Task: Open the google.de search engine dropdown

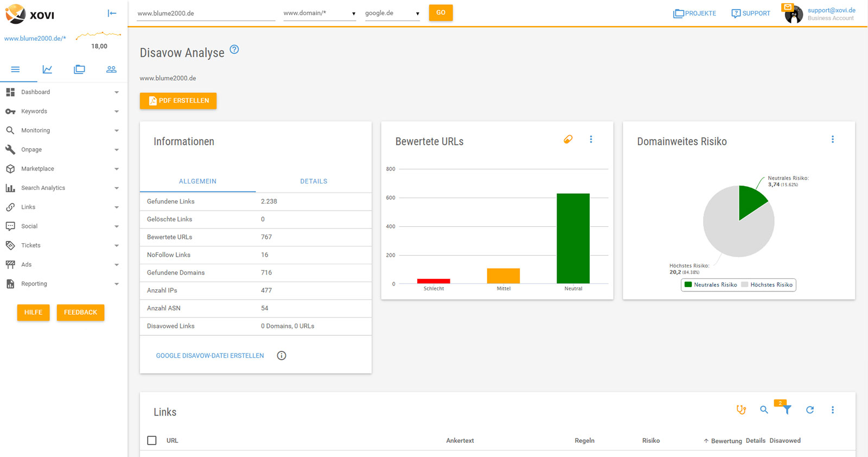Action: [x=392, y=13]
